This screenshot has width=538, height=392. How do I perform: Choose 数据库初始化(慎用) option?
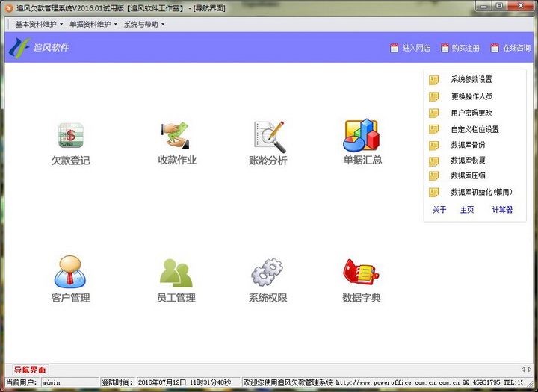pos(482,192)
